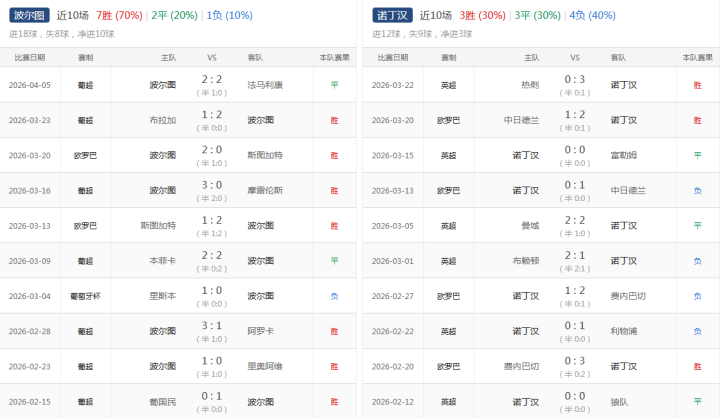The width and height of the screenshot is (720, 419).
Task: Click date cell 2026-02-27
Action: point(393,296)
